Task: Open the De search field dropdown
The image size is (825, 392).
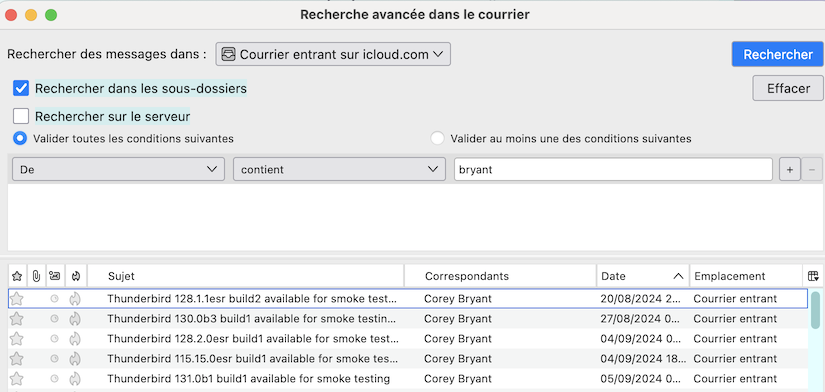Action: [118, 169]
